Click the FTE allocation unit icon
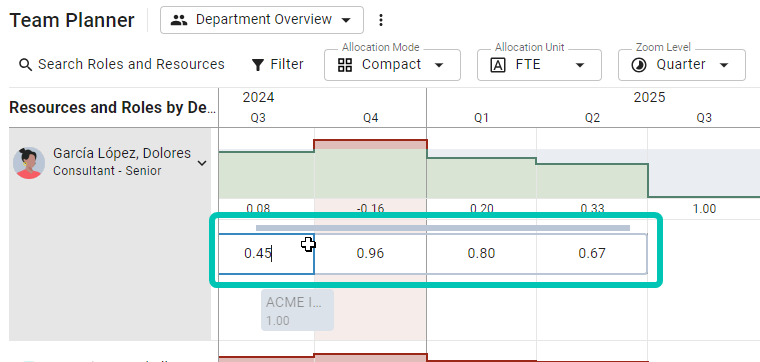The image size is (760, 362). click(498, 65)
